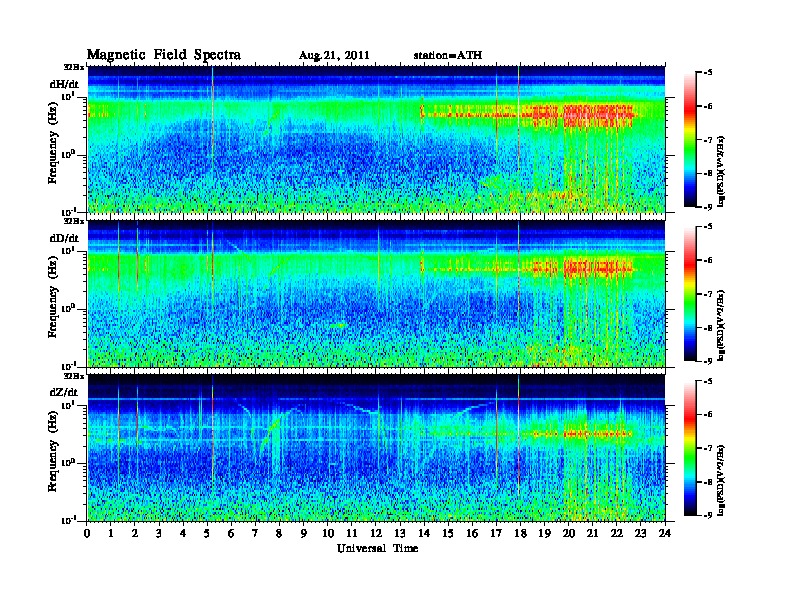Click hour tick label 20 on time axis
The image size is (792, 612).
coord(569,533)
